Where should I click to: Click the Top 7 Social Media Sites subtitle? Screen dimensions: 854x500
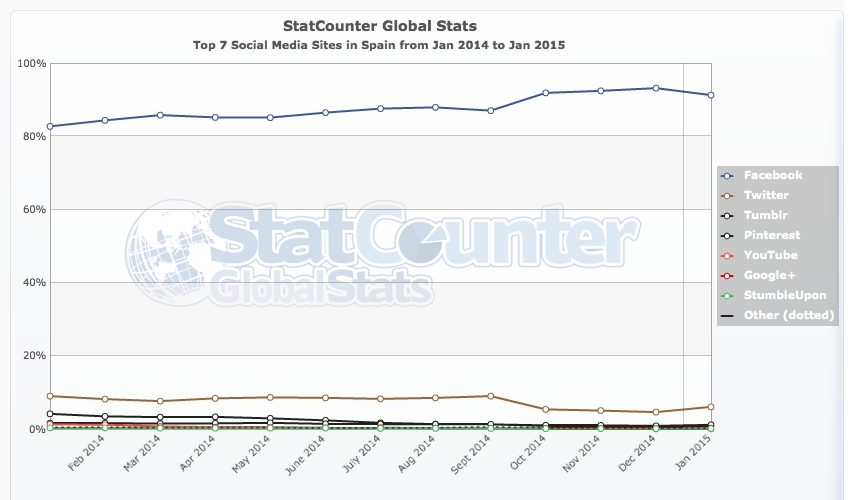coord(378,45)
